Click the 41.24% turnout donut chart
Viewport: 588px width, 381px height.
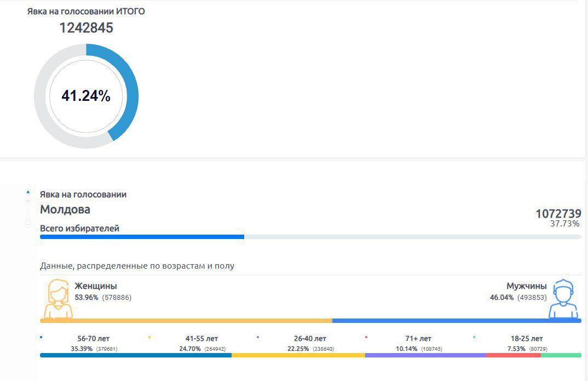(87, 96)
